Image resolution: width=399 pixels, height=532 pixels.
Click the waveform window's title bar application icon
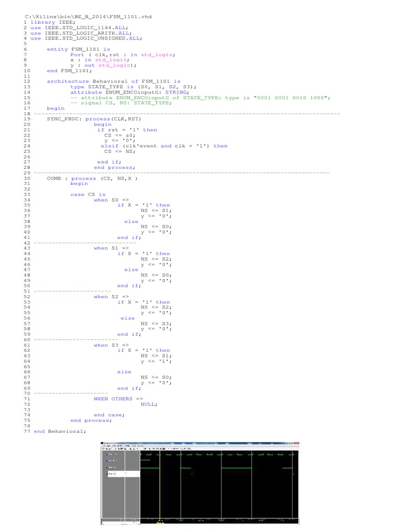102,443
